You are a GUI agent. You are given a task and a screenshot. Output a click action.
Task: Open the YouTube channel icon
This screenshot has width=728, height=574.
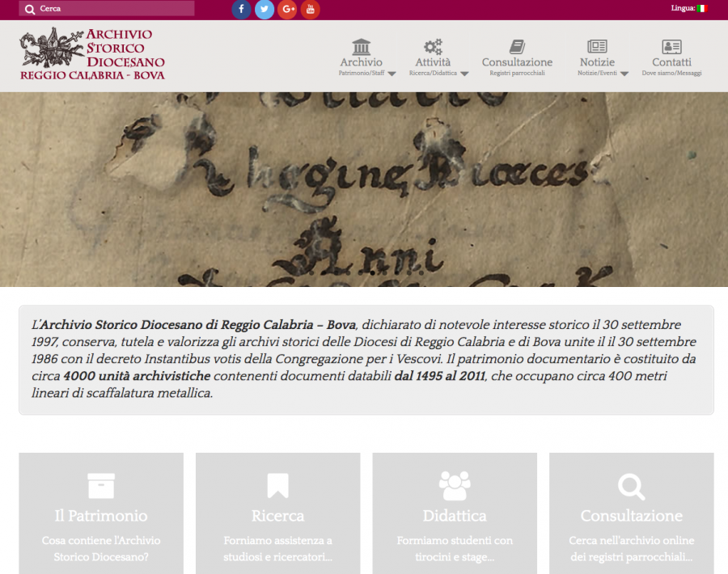(310, 9)
